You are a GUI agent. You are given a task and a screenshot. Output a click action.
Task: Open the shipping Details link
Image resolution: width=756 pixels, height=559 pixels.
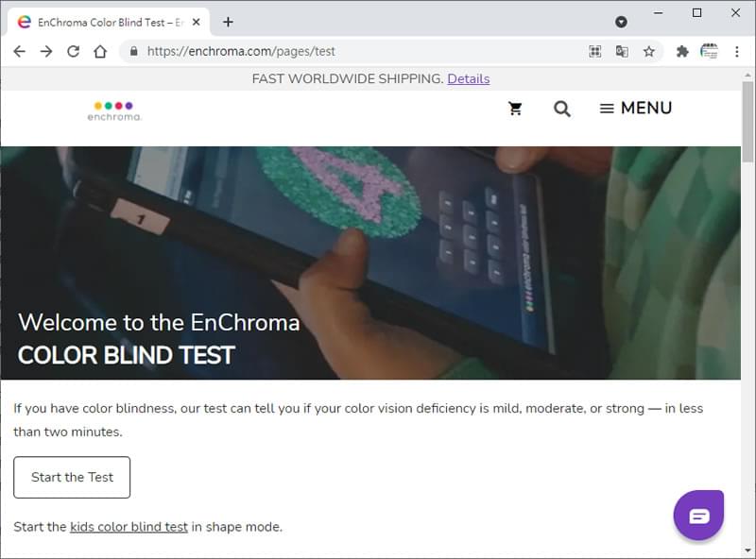(x=468, y=78)
